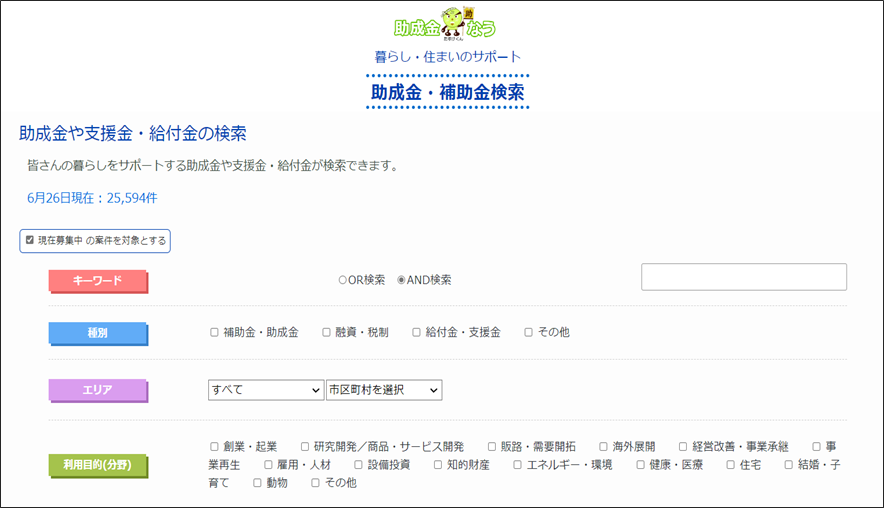Click the keyword search input field

743,277
